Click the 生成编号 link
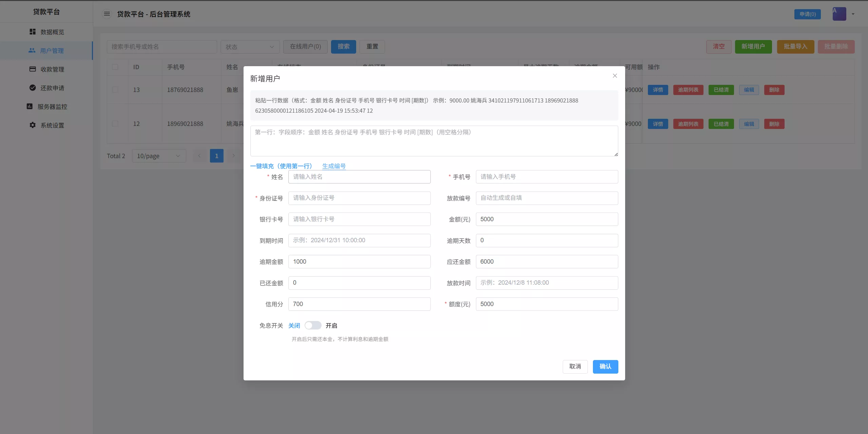Image resolution: width=868 pixels, height=434 pixels. (333, 166)
